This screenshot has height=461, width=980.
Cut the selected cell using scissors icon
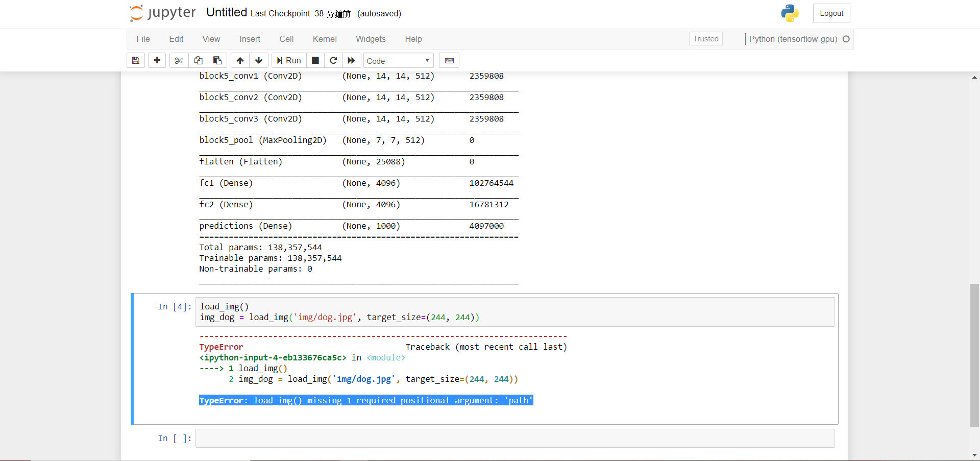(x=179, y=60)
